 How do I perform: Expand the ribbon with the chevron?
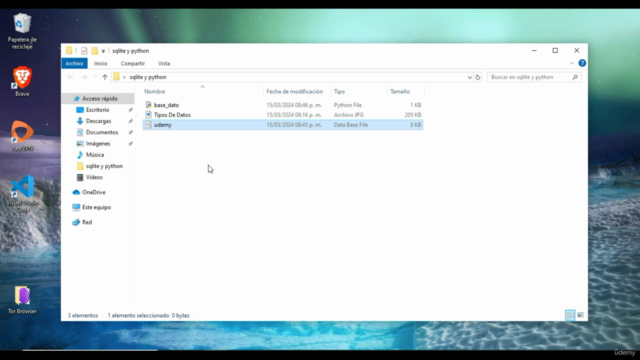tap(572, 63)
